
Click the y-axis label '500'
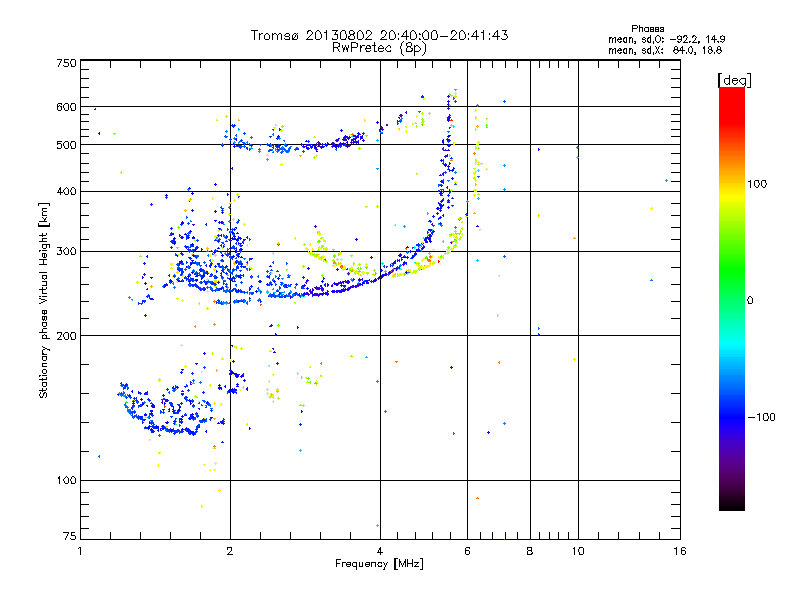(66, 145)
